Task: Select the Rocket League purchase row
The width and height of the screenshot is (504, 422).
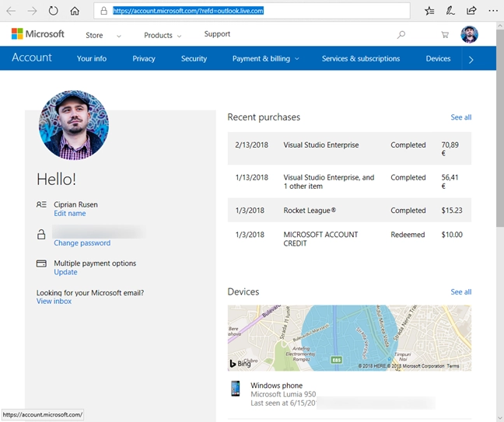Action: pos(349,211)
